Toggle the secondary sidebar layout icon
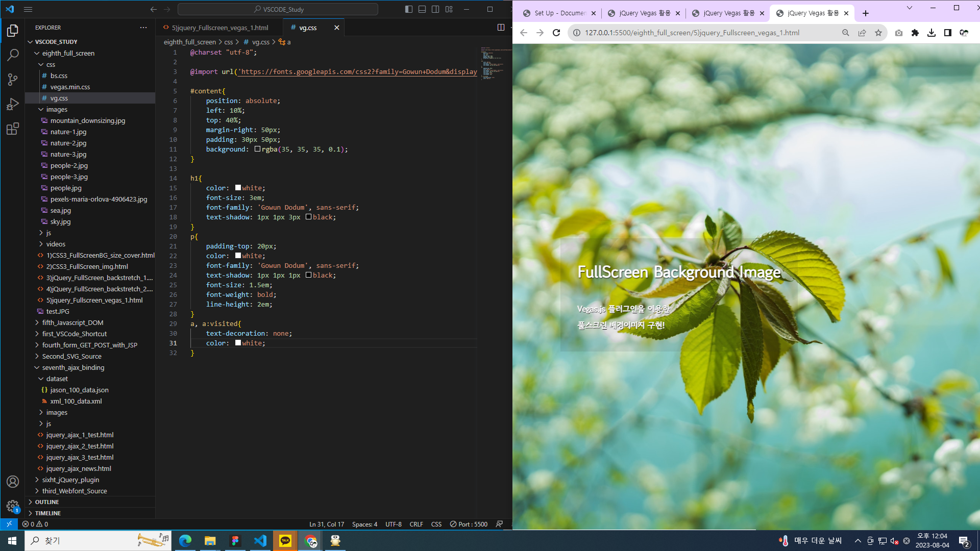Viewport: 980px width, 551px height. click(x=435, y=9)
